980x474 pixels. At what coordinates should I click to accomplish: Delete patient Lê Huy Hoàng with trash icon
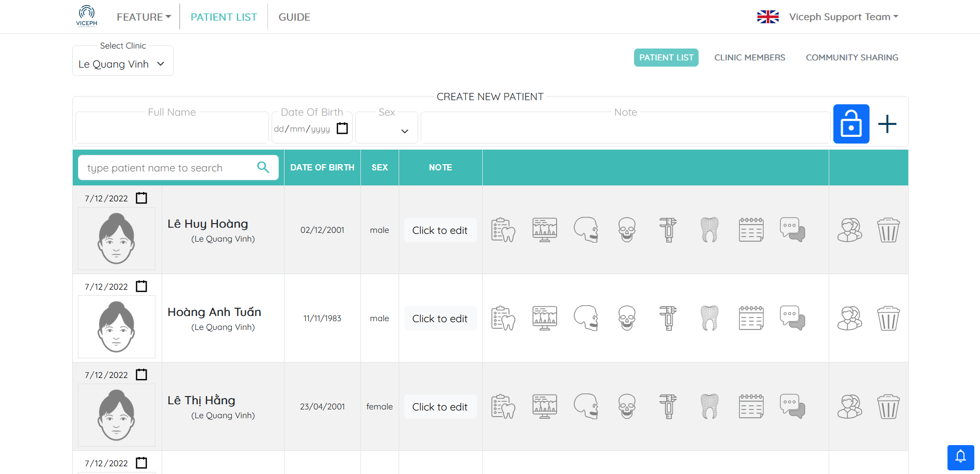coord(889,230)
